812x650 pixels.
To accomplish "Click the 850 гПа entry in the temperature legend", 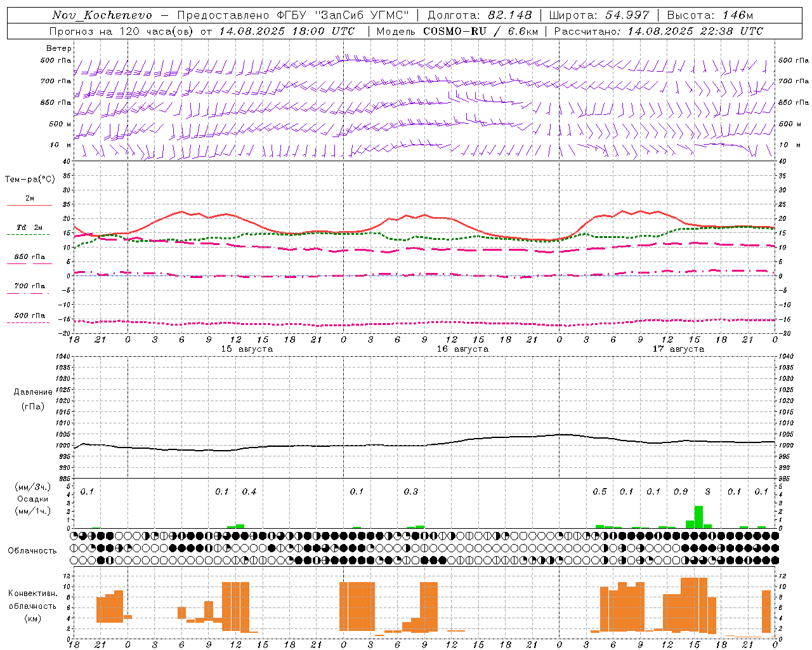I will coord(30,257).
